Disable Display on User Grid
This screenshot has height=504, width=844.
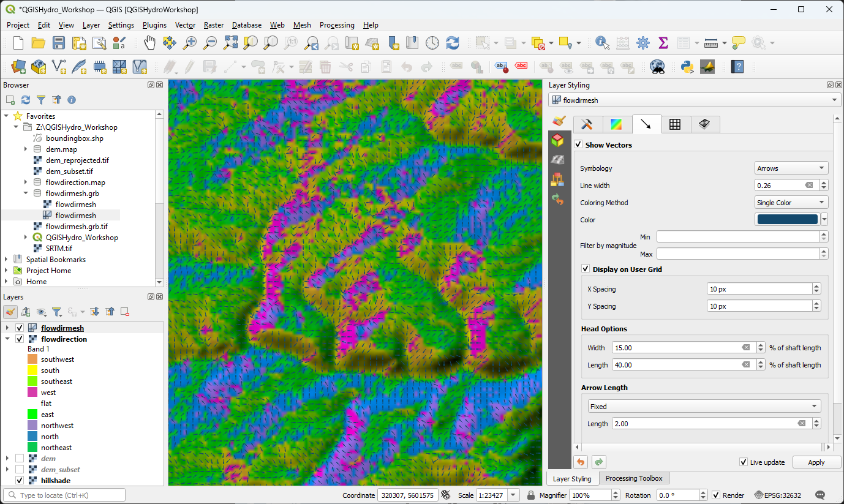586,269
